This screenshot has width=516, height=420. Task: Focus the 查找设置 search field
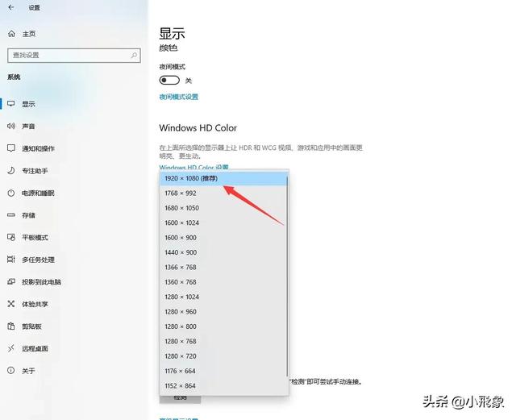pyautogui.click(x=74, y=56)
